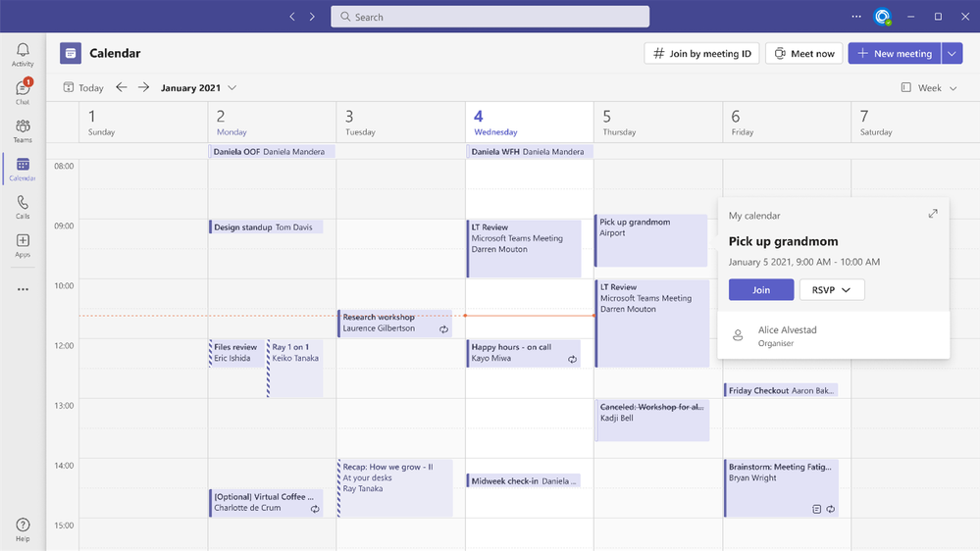Click the Search box

[490, 17]
